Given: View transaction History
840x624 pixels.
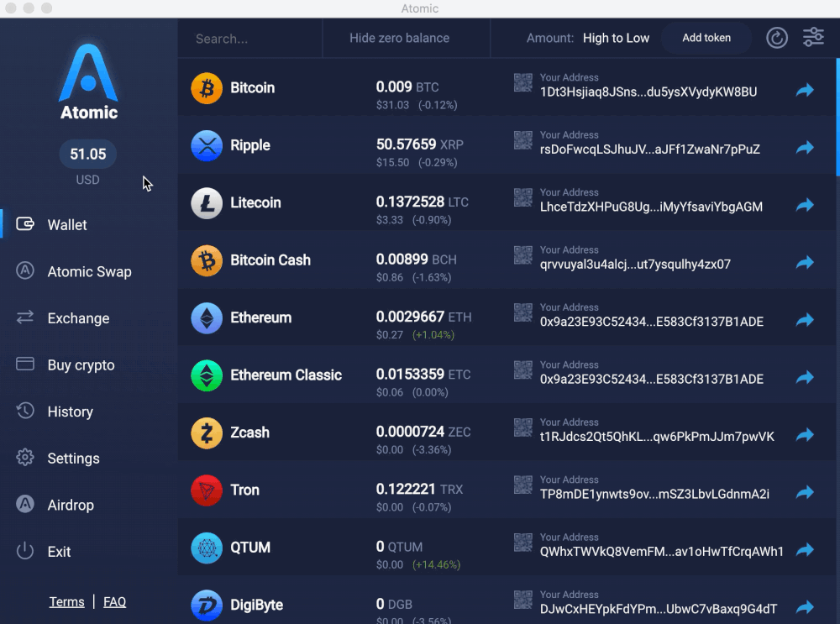Looking at the screenshot, I should [x=71, y=412].
